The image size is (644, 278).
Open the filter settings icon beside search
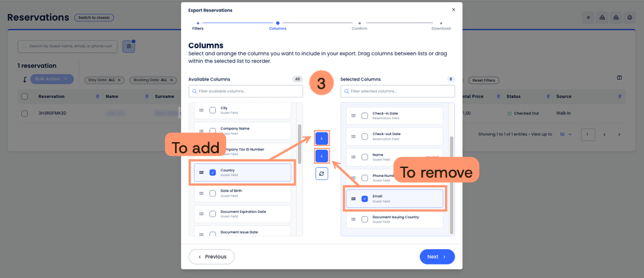[x=129, y=46]
